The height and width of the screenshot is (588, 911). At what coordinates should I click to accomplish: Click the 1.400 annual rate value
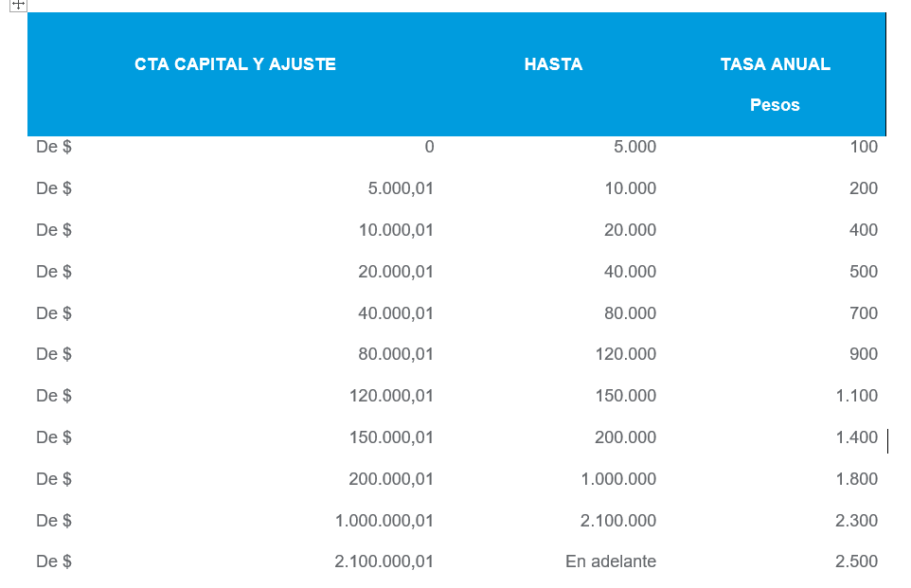point(856,437)
